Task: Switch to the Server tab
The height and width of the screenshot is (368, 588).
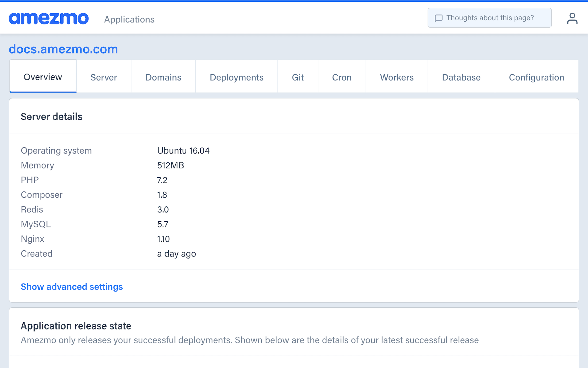Action: coord(104,77)
